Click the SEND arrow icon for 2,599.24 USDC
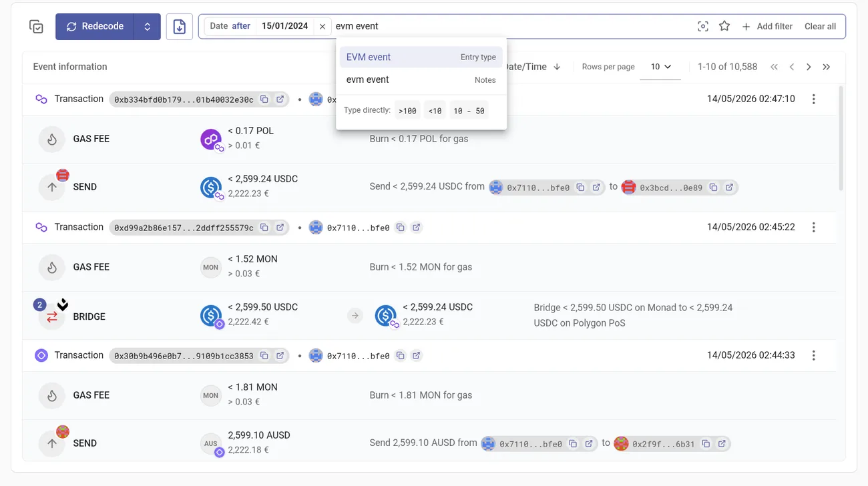The height and width of the screenshot is (486, 868). (x=52, y=188)
